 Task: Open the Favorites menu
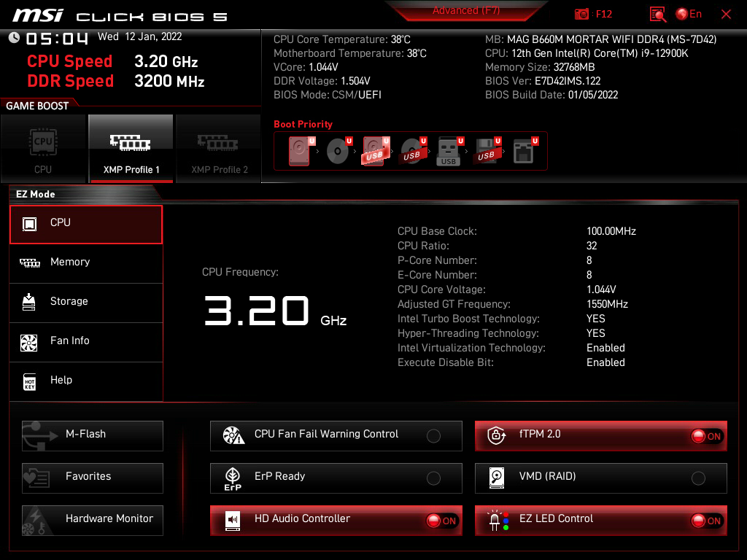93,478
